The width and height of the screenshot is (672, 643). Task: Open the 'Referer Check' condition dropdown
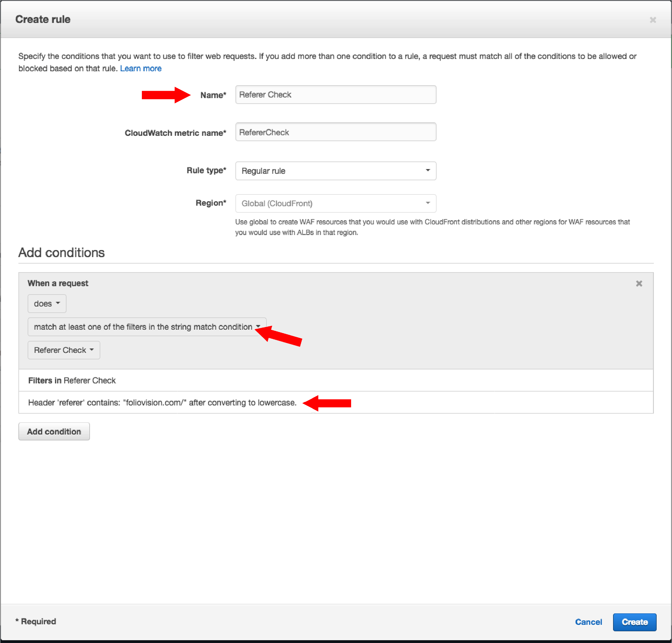64,350
